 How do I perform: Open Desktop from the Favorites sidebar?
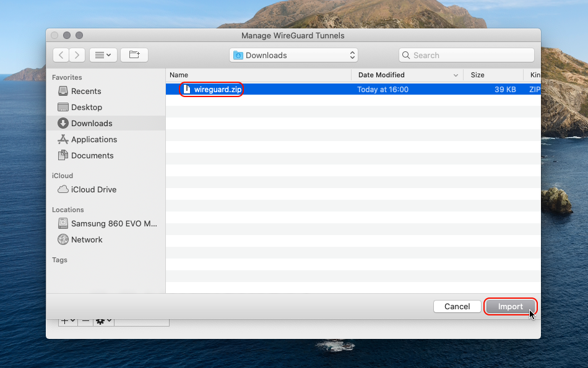86,107
